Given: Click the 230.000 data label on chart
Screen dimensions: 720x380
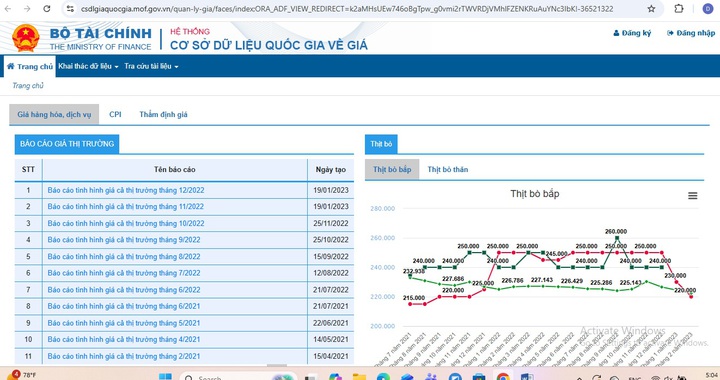Looking at the screenshot, I should [675, 276].
